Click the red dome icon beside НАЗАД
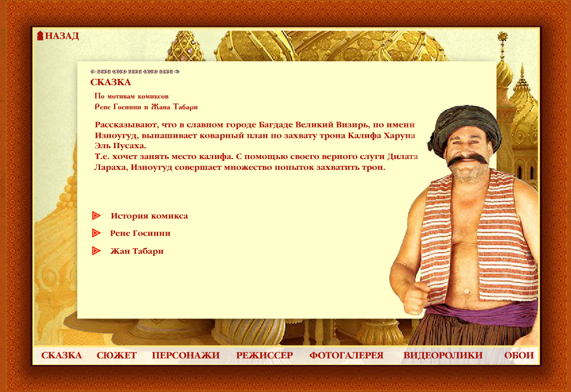 point(40,36)
